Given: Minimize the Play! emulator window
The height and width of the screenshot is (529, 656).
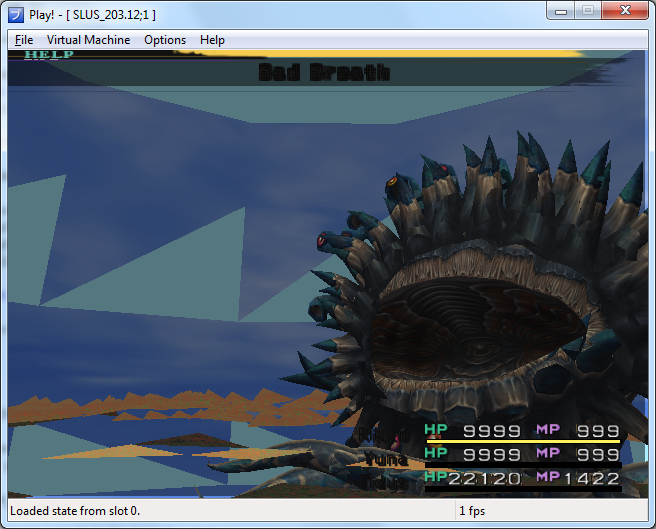Looking at the screenshot, I should tap(561, 10).
